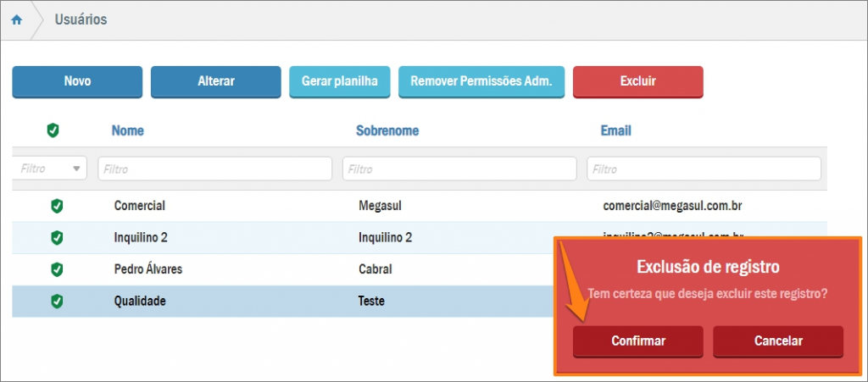Open the shield status Filtro dropdown
868x382 pixels.
tap(51, 169)
